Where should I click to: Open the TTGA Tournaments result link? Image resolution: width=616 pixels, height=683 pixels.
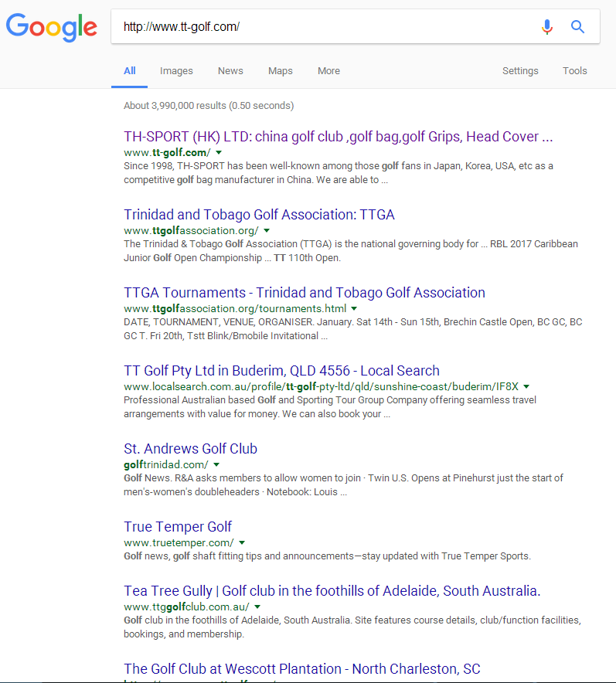[305, 293]
